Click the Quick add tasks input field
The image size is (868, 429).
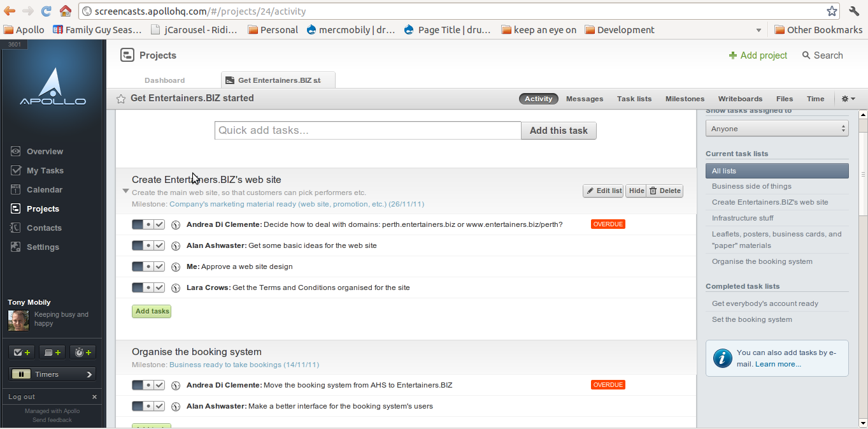[367, 130]
